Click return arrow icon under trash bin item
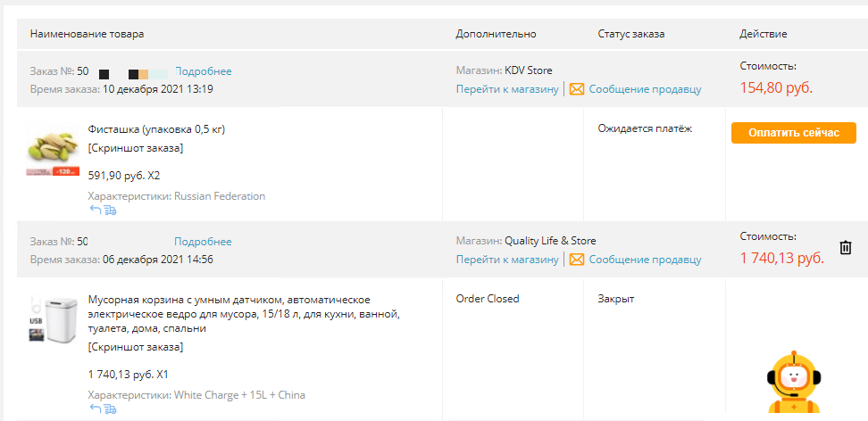Viewport: 868px width, 421px height. pos(96,409)
